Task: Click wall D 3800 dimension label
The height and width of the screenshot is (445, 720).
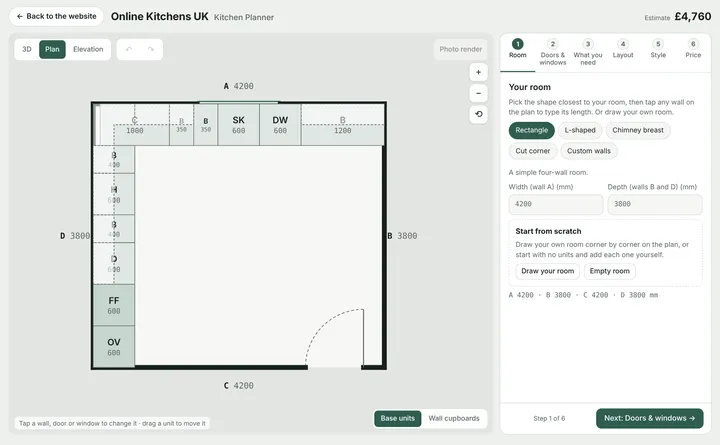Action: point(75,236)
